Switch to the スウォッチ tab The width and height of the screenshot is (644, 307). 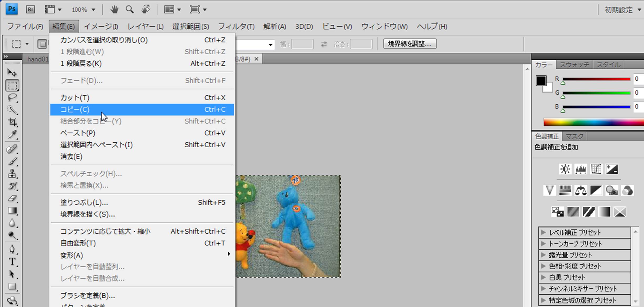(x=574, y=65)
